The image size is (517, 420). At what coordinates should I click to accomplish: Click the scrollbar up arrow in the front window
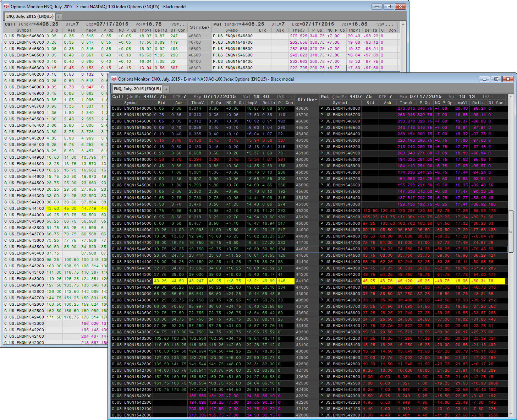(511, 97)
